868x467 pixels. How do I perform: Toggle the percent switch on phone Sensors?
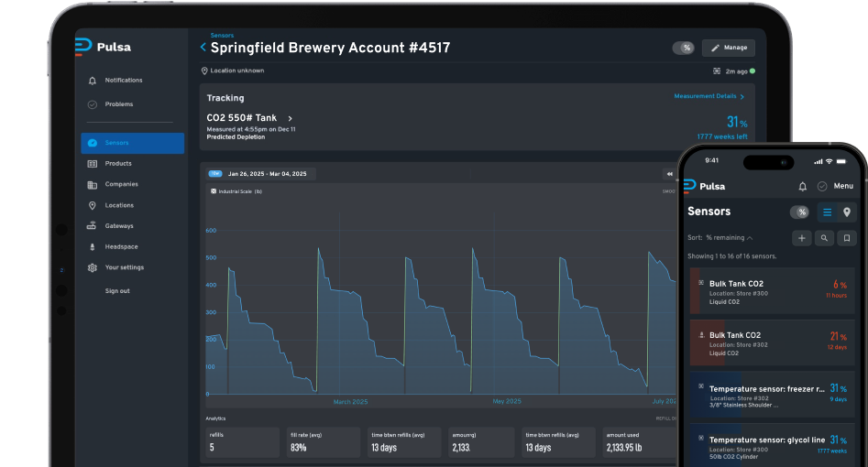point(800,212)
